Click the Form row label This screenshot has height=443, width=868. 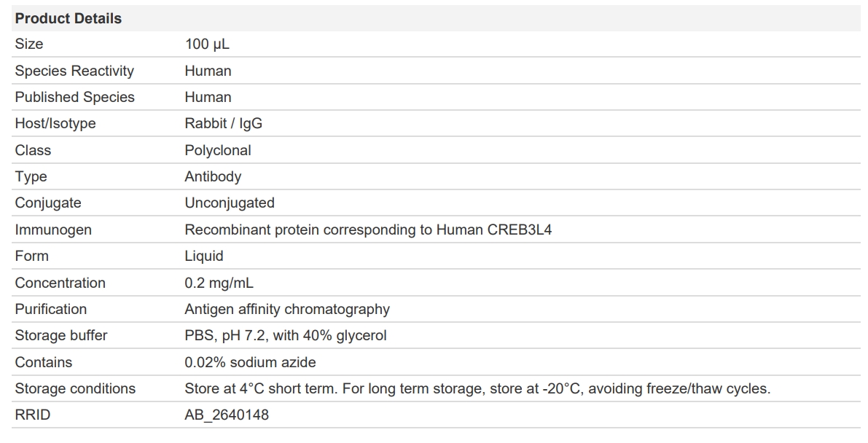[x=32, y=256]
